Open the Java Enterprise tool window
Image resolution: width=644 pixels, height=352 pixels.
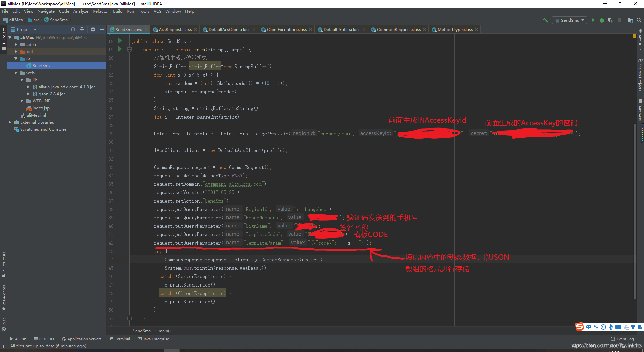[153, 339]
